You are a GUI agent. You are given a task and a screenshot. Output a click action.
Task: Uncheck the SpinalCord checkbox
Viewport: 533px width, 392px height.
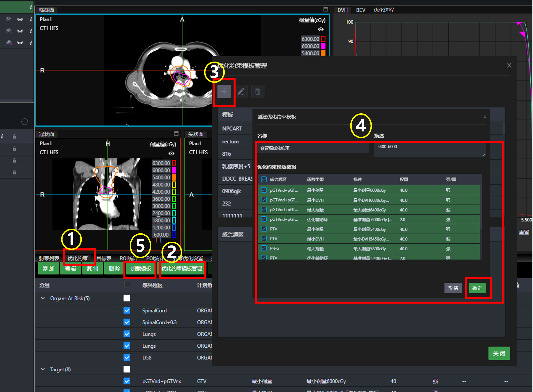(x=127, y=310)
